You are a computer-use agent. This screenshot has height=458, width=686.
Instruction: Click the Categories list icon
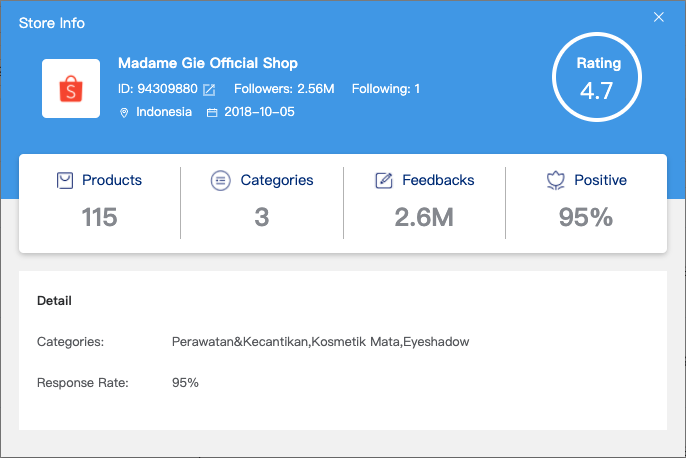click(220, 180)
